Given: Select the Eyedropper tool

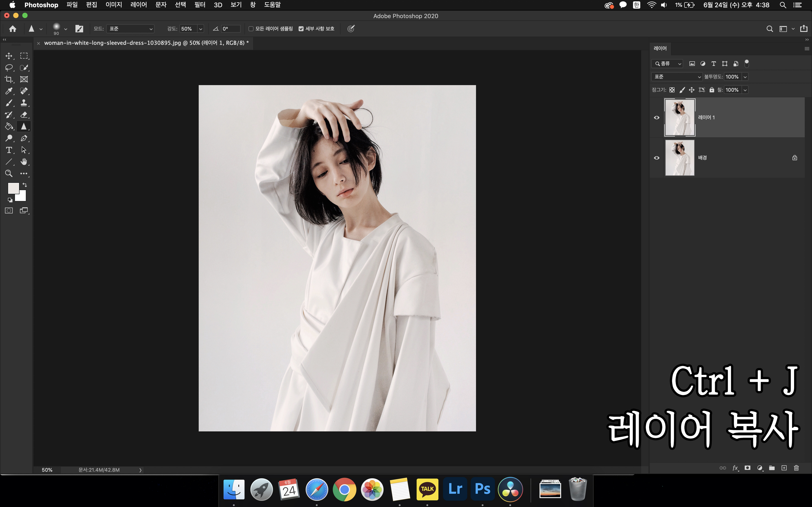Looking at the screenshot, I should click(9, 91).
